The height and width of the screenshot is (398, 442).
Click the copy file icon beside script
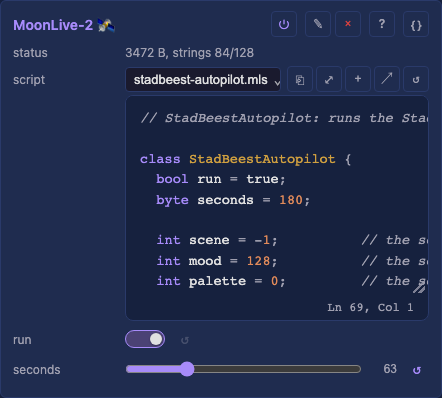point(300,79)
